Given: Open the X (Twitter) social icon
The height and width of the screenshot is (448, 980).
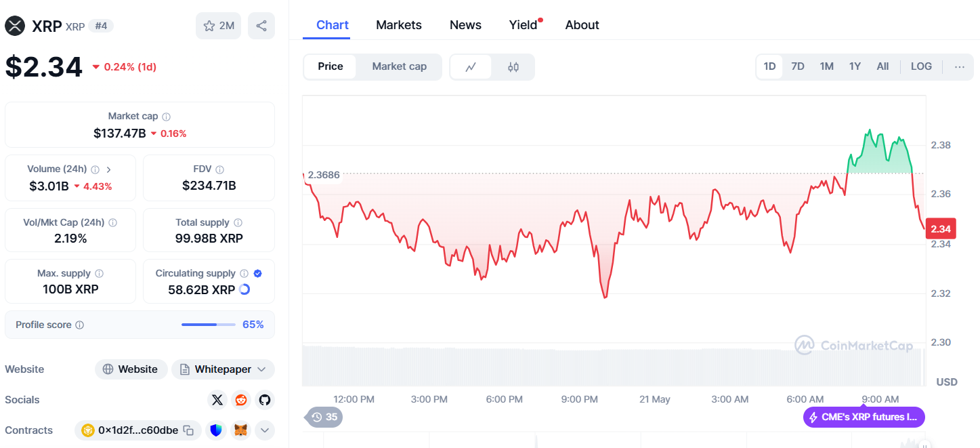Looking at the screenshot, I should [217, 400].
